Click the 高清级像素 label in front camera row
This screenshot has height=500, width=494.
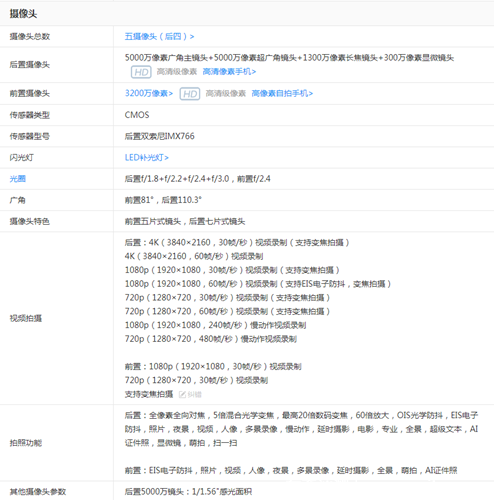[x=226, y=94]
